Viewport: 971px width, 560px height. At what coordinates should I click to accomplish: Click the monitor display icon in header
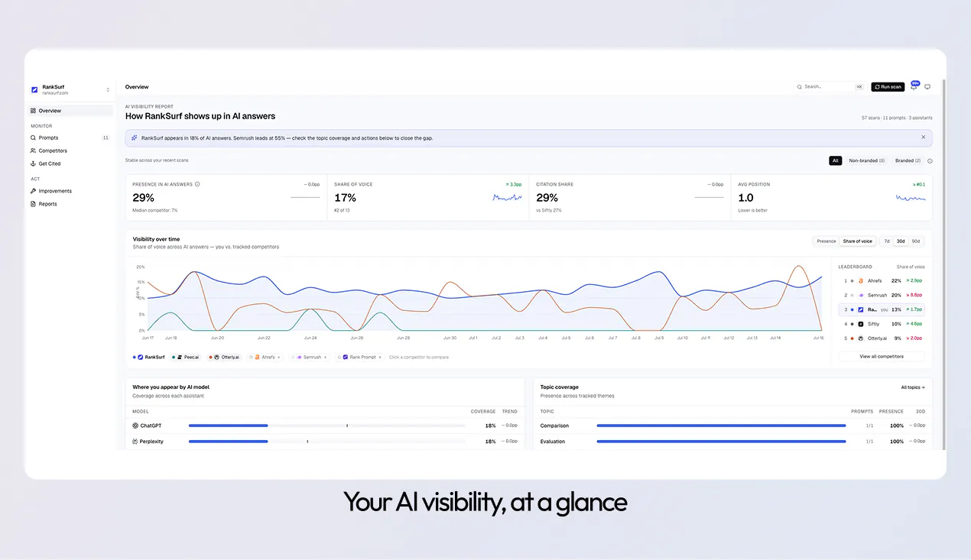pyautogui.click(x=927, y=87)
